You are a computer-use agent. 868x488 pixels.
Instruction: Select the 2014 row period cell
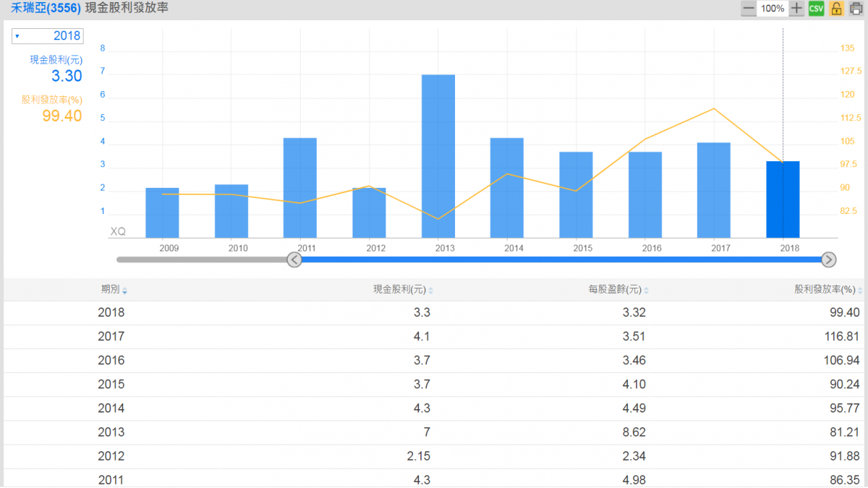point(111,408)
